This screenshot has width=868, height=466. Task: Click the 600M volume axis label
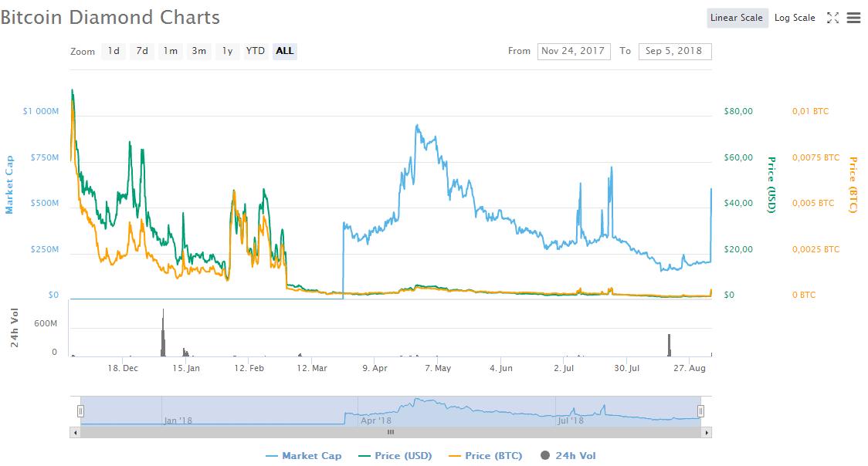46,323
